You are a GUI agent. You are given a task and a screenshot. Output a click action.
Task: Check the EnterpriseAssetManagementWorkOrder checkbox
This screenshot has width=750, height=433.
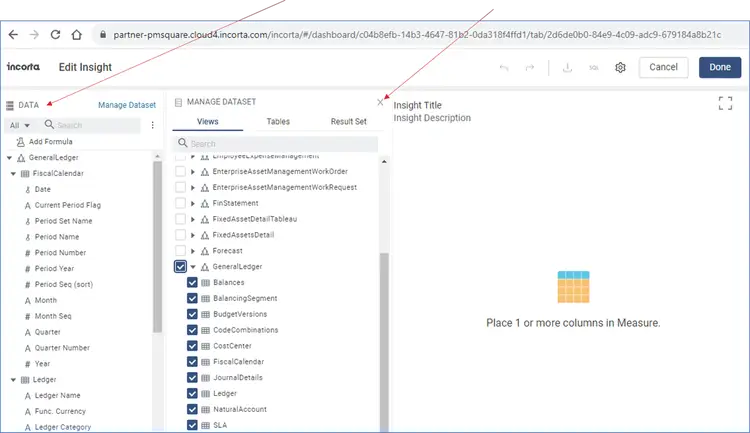coord(180,171)
